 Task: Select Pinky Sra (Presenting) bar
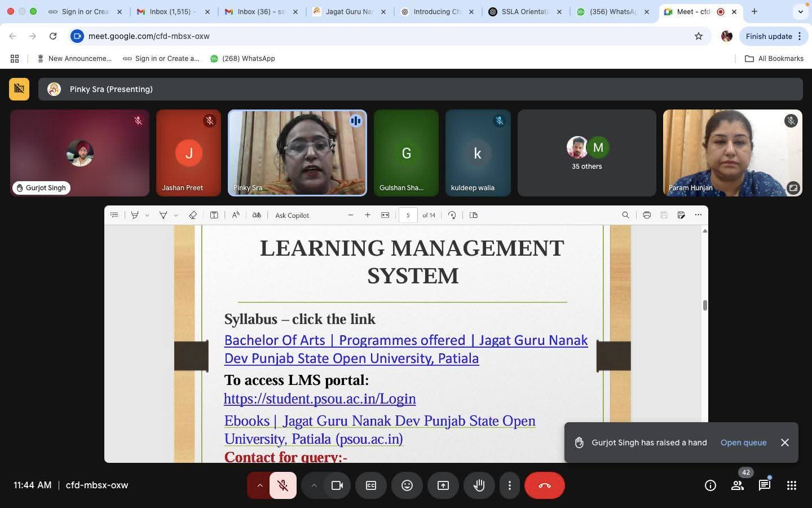421,89
